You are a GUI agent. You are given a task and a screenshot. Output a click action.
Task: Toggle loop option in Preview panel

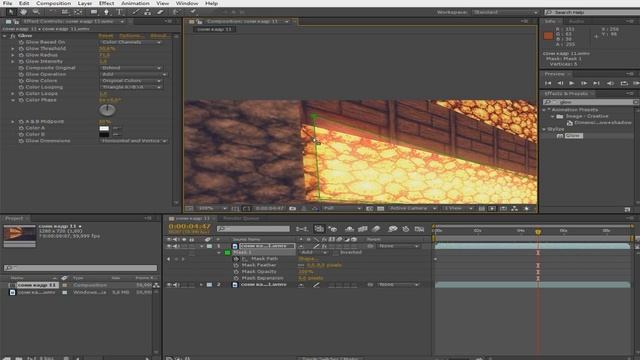pyautogui.click(x=624, y=83)
